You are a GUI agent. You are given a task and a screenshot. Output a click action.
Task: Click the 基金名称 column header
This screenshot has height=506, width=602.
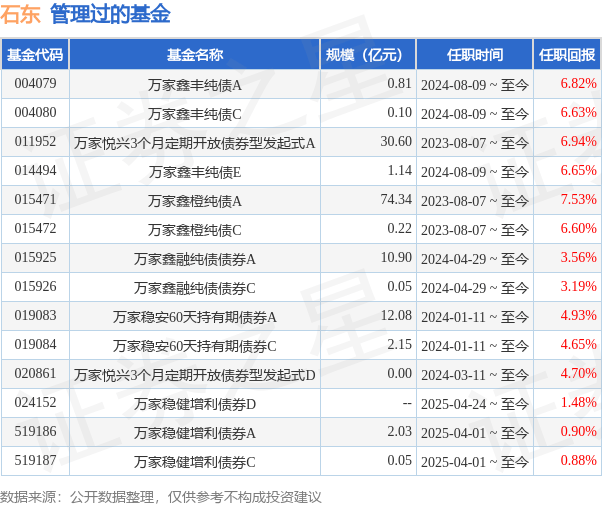[x=195, y=55]
